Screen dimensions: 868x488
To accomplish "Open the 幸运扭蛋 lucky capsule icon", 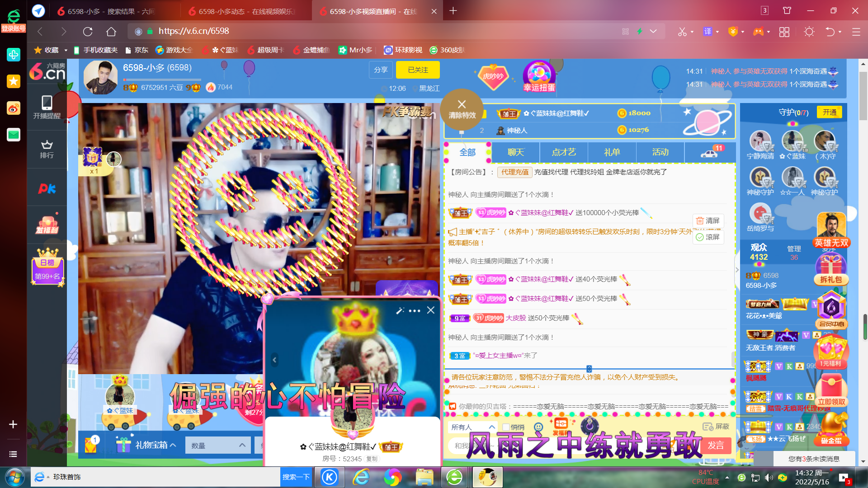I will click(x=539, y=76).
